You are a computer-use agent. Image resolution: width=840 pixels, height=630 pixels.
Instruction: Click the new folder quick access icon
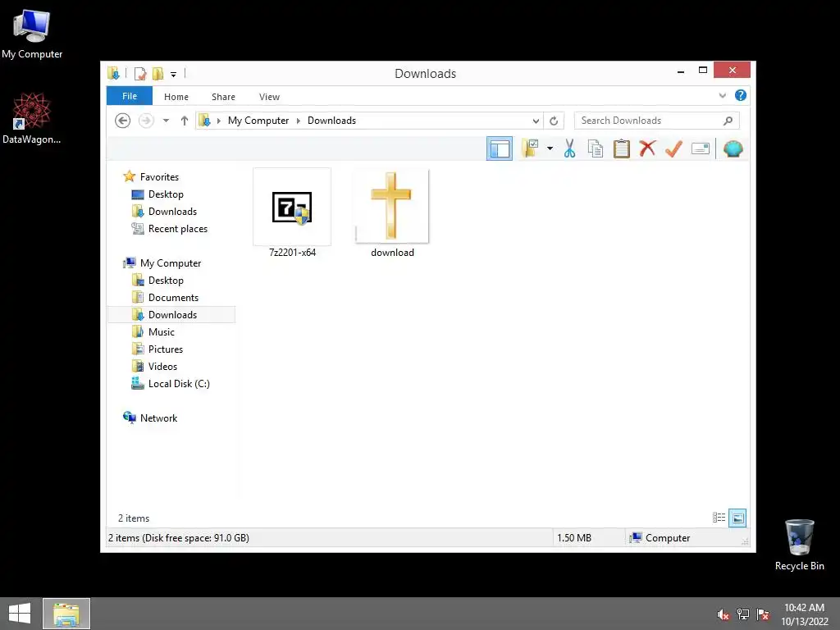point(157,73)
